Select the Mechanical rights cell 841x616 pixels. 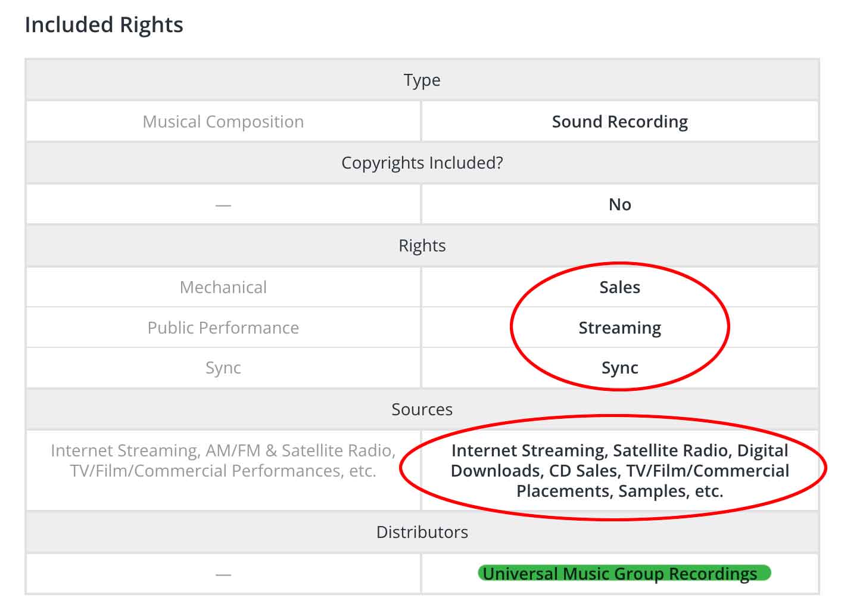tap(223, 287)
